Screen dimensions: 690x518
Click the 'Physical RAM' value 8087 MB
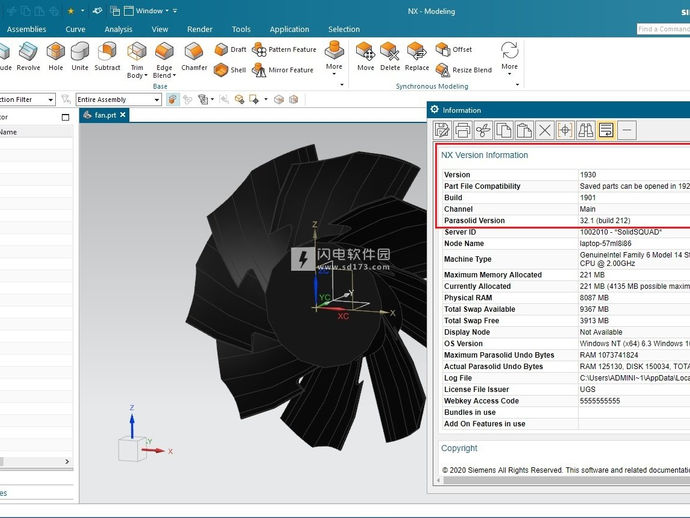point(594,298)
